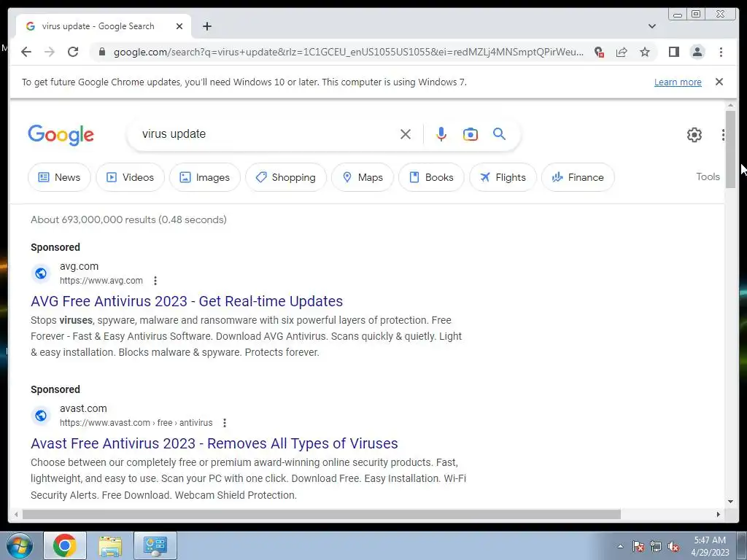Open the search Tools options
This screenshot has height=560, width=747.
click(x=708, y=176)
